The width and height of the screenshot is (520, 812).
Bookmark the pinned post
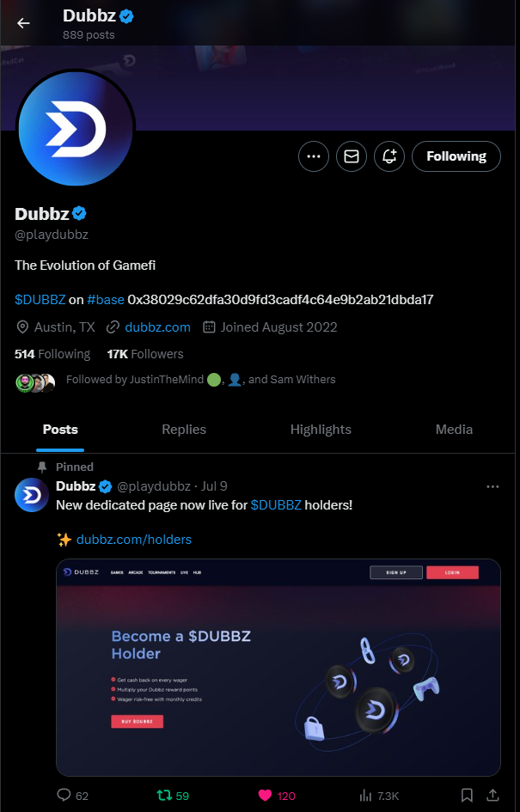pyautogui.click(x=467, y=796)
